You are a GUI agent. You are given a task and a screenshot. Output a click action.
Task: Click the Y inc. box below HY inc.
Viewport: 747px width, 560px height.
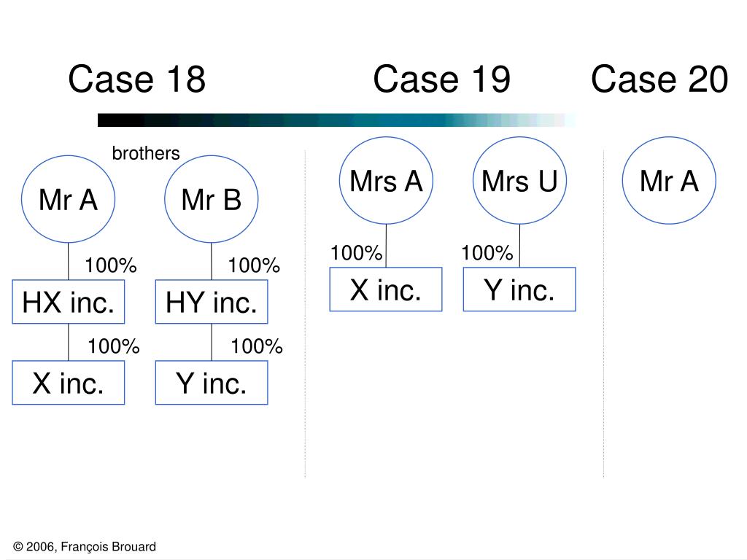[212, 383]
